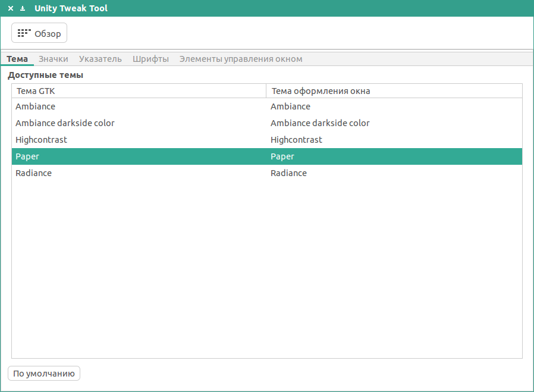Choose Ambiance window decoration theme
This screenshot has width=534, height=392.
(x=291, y=106)
